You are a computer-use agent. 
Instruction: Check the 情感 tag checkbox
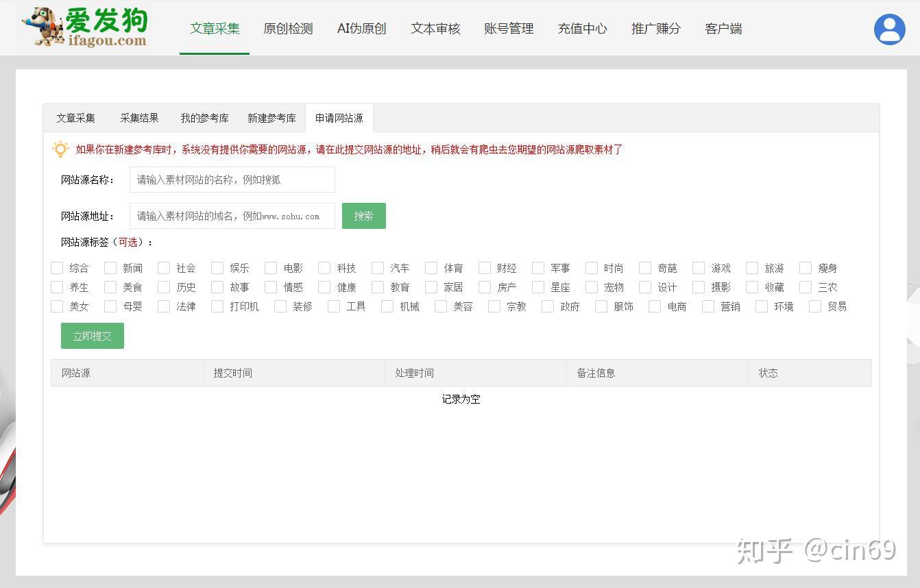point(271,287)
